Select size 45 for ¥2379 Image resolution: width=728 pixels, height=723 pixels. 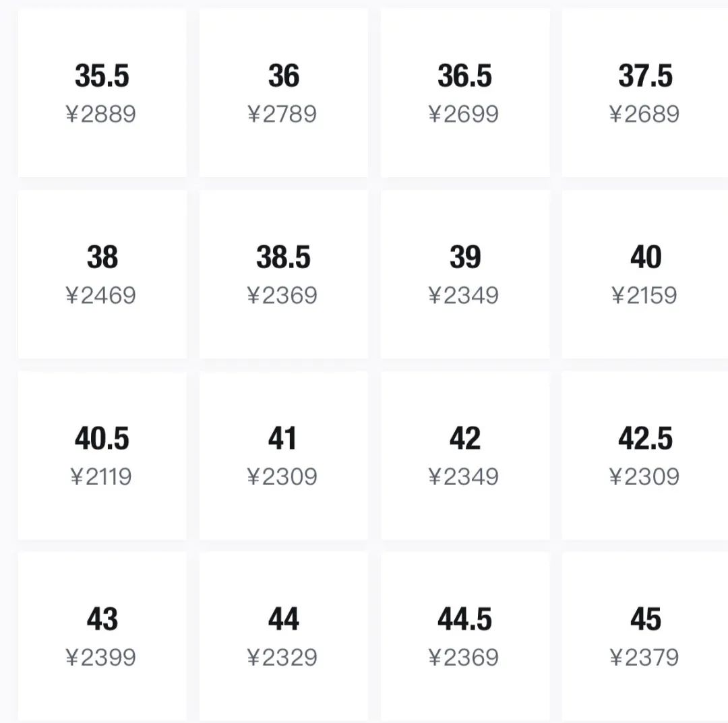tap(645, 636)
